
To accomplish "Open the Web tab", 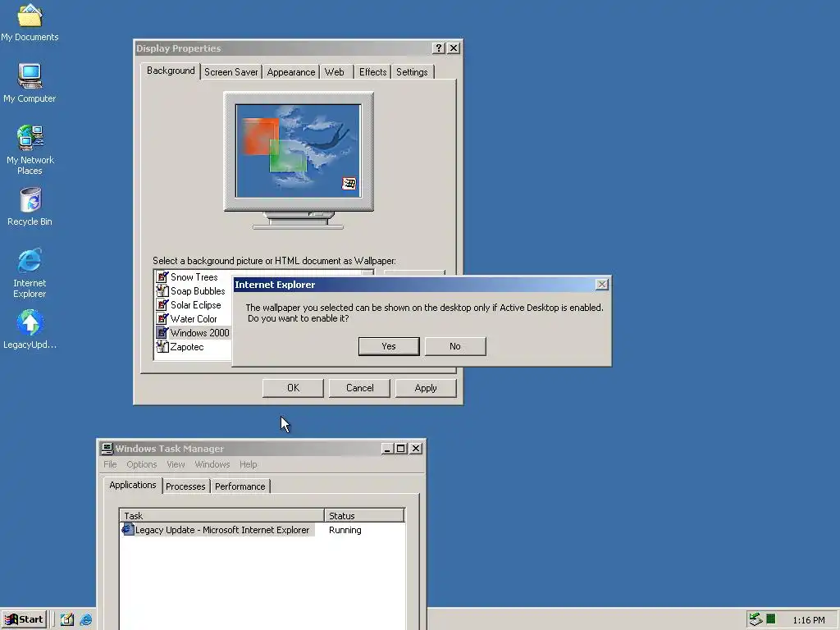I will pyautogui.click(x=335, y=72).
